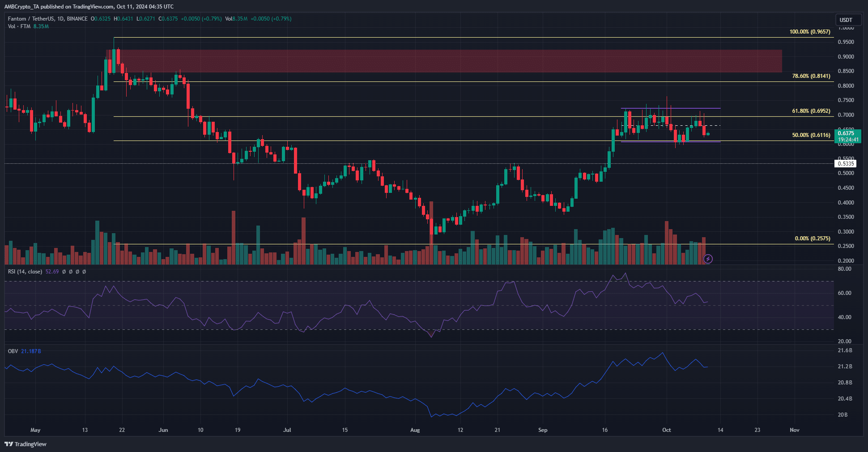This screenshot has width=868, height=452.
Task: Click the Aug date label on time axis
Action: (x=415, y=430)
